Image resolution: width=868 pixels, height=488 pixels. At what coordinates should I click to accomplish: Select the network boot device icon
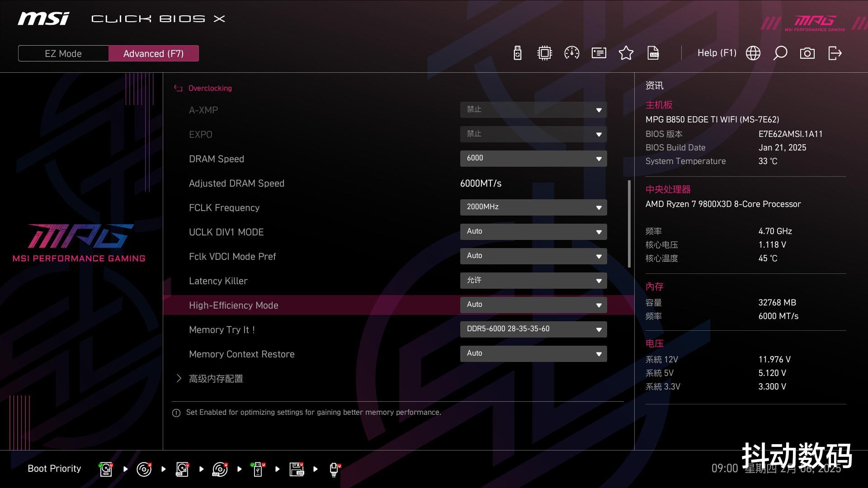[x=335, y=469]
